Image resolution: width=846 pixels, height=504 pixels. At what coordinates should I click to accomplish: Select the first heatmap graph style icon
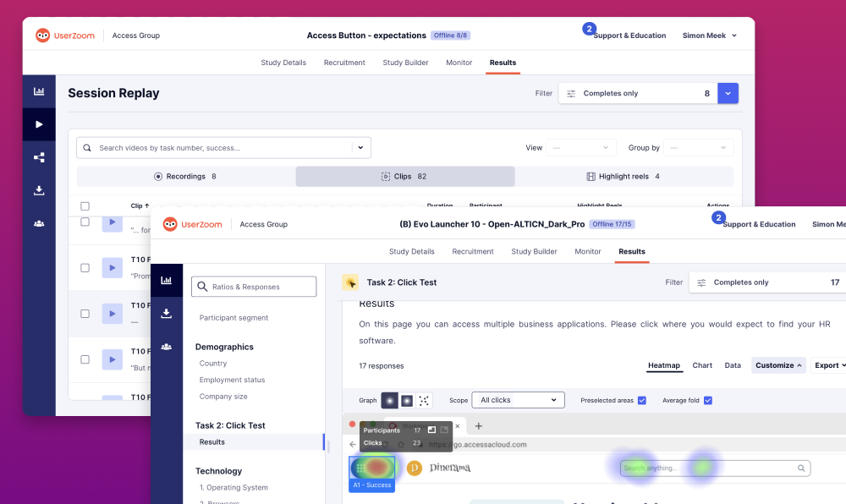click(390, 400)
